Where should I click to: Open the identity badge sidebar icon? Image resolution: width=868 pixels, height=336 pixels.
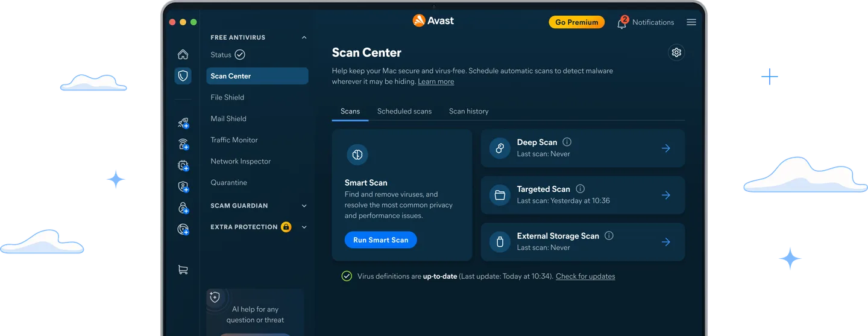[183, 187]
